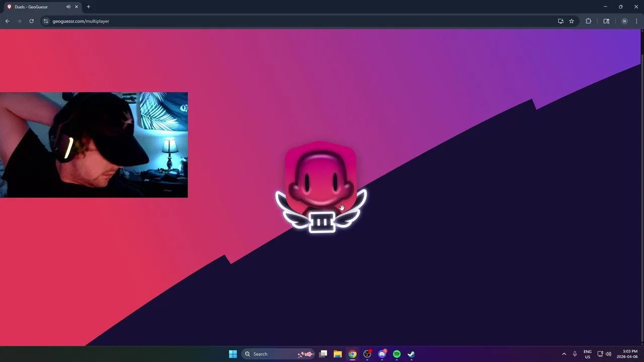Show hidden system tray icons
Image resolution: width=644 pixels, height=362 pixels.
(x=564, y=354)
